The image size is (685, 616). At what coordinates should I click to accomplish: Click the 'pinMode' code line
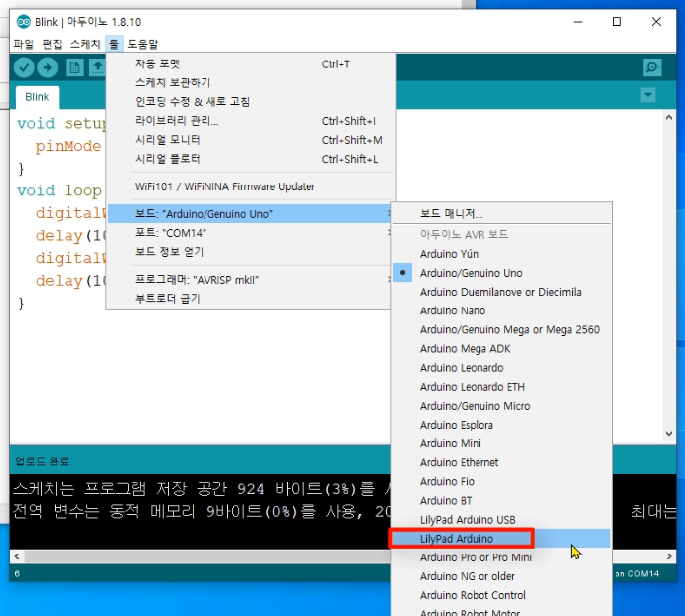[68, 146]
